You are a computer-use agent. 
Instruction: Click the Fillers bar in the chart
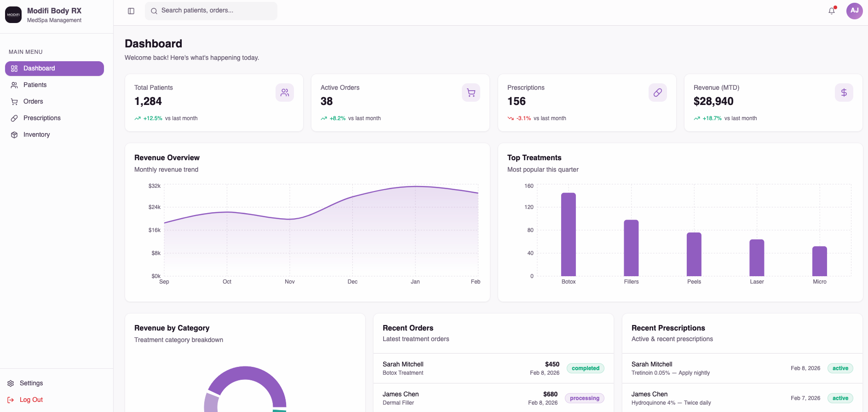pyautogui.click(x=631, y=249)
